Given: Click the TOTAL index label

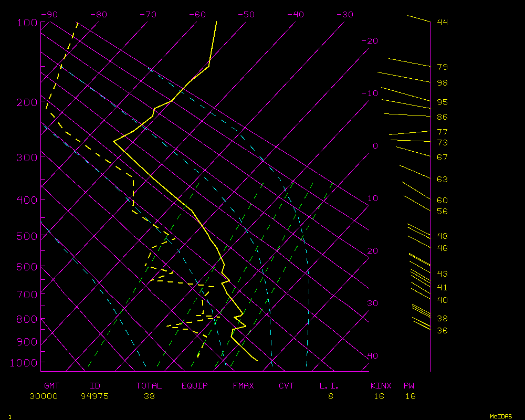Looking at the screenshot, I should click(149, 386).
